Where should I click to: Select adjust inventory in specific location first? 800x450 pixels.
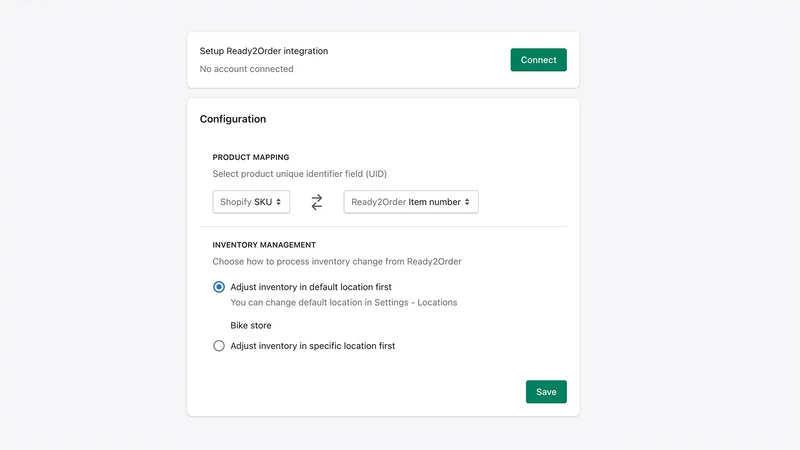(x=219, y=346)
